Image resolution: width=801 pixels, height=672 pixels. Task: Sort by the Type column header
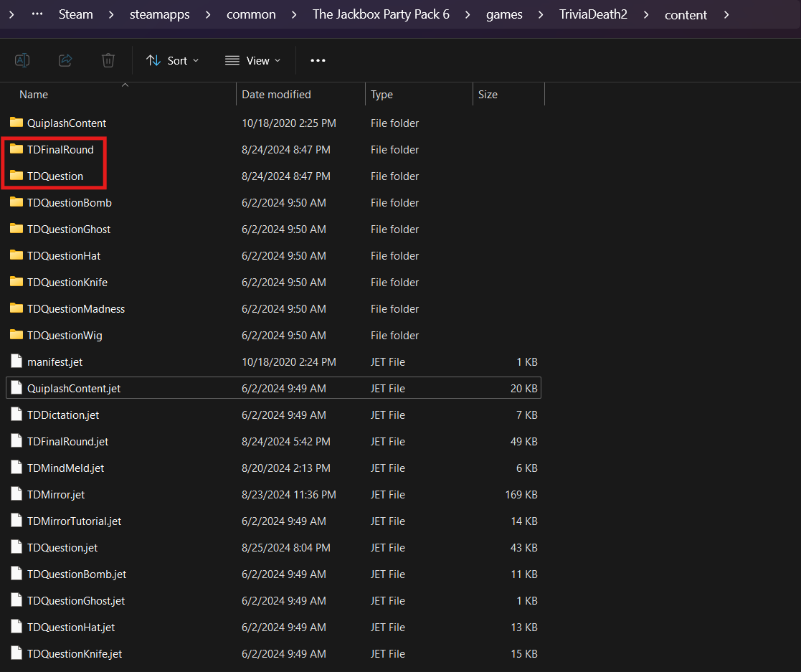point(381,95)
